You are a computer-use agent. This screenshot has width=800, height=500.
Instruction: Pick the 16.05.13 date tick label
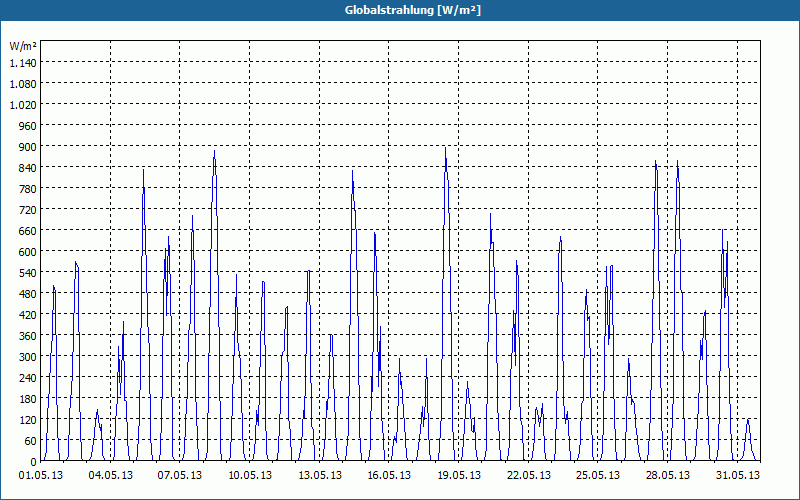click(389, 476)
